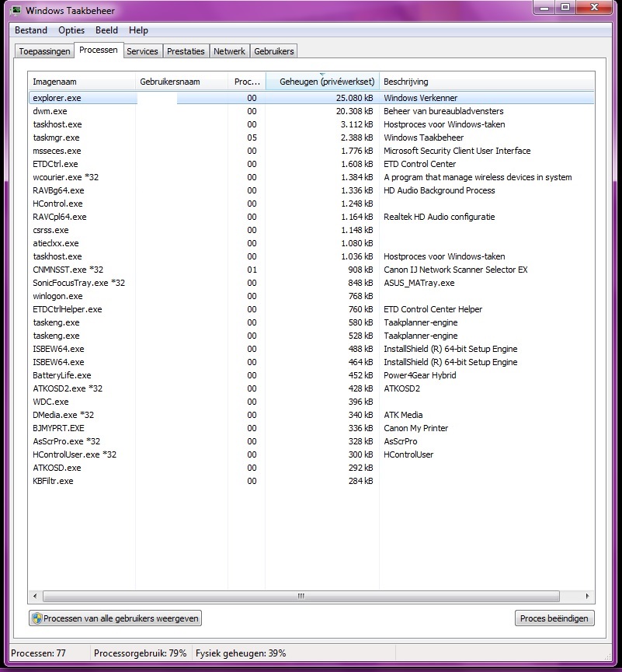Sort by Geheugen (privéwerkset) column header
This screenshot has width=622, height=672.
point(322,82)
